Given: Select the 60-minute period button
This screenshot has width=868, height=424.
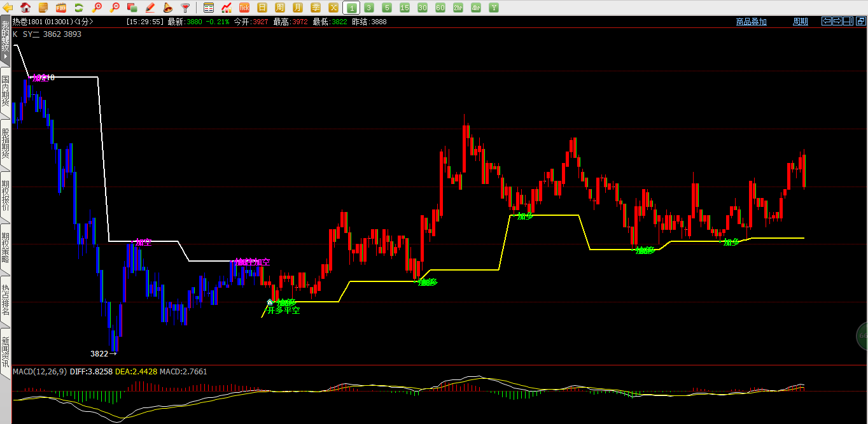Looking at the screenshot, I should [440, 8].
